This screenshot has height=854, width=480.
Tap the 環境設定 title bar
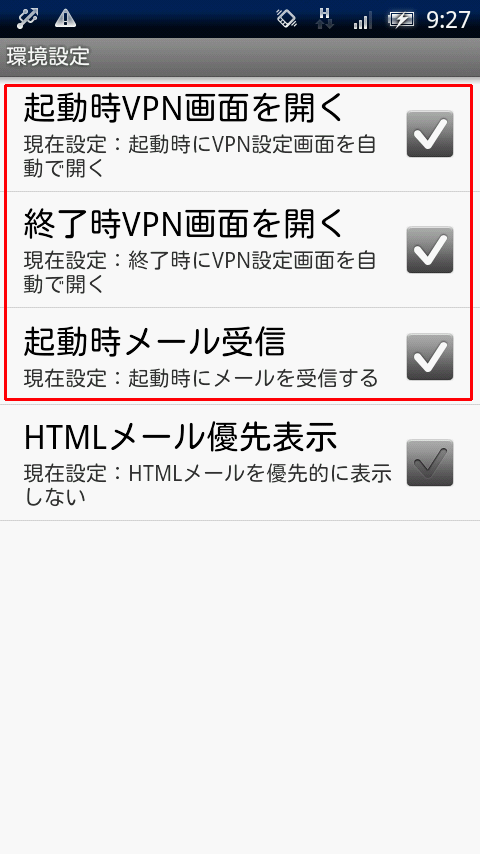point(240,57)
